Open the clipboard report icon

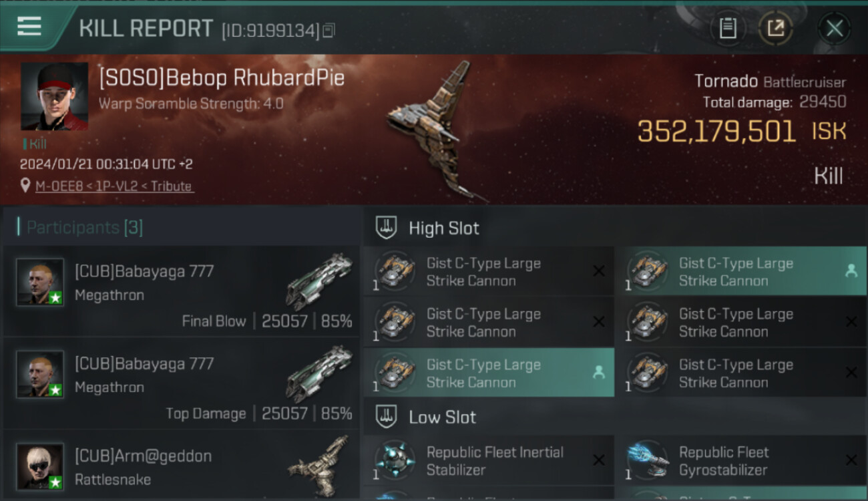click(x=728, y=28)
